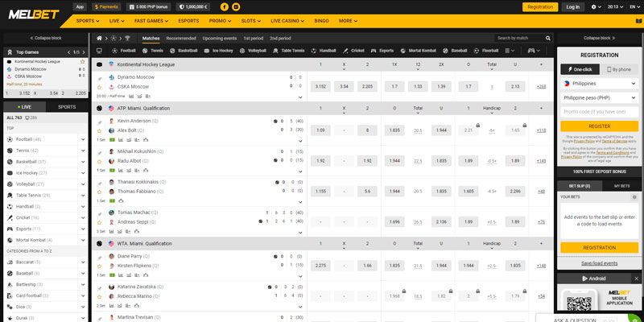Screen dimensions: 644x322
Task: Switch to the Recommended tab
Action: [x=181, y=38]
